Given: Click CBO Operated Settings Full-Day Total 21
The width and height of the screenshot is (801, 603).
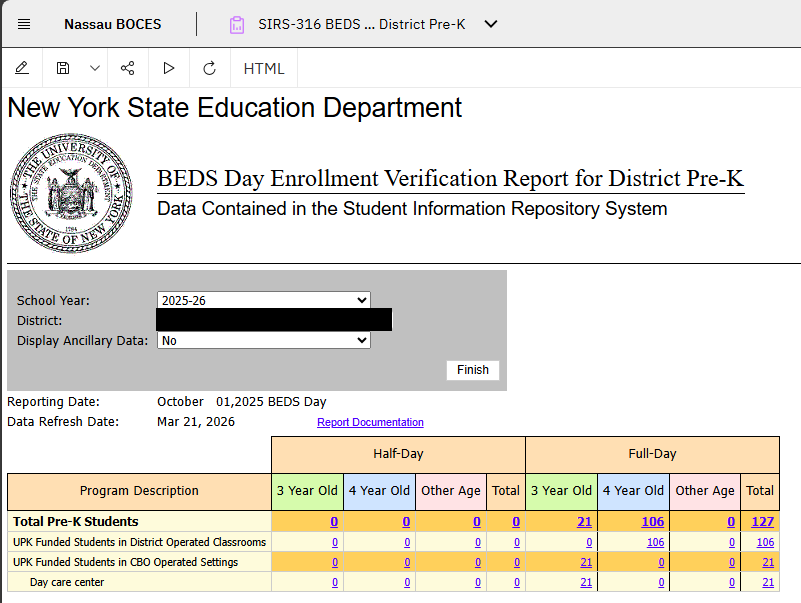Looking at the screenshot, I should 768,562.
